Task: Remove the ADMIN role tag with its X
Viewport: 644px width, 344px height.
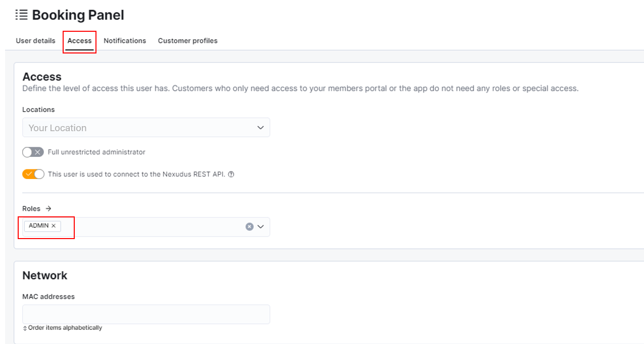Action: pyautogui.click(x=54, y=226)
